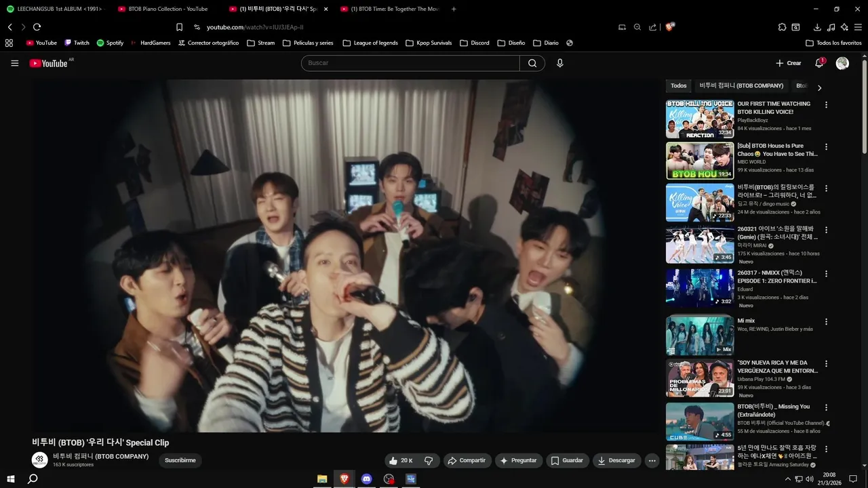Open 'OUR FIRST TIME WATCHING' video thumbnail
The image size is (868, 488).
click(x=700, y=119)
